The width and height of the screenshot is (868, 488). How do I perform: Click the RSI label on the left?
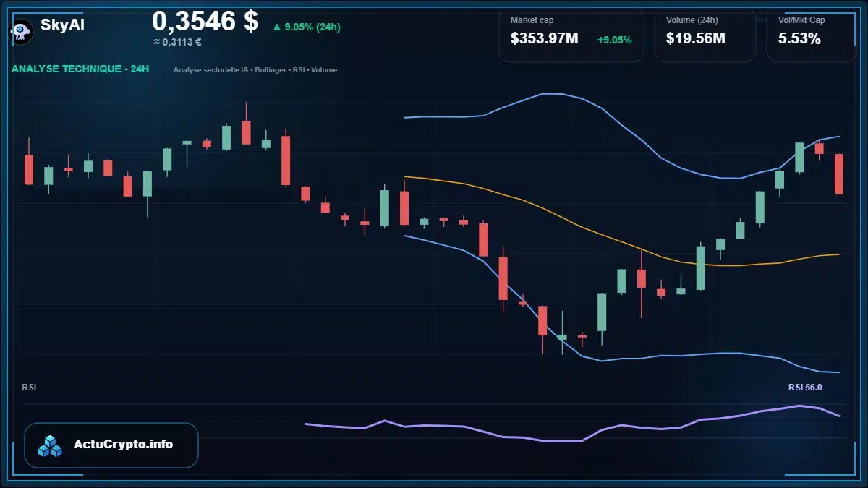(x=29, y=388)
